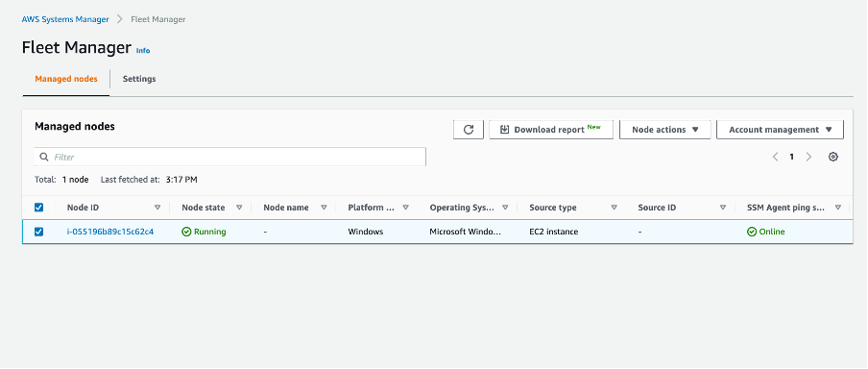Open node i-055196b89c15c62c4 link
Screen dimensions: 868x369
(110, 232)
